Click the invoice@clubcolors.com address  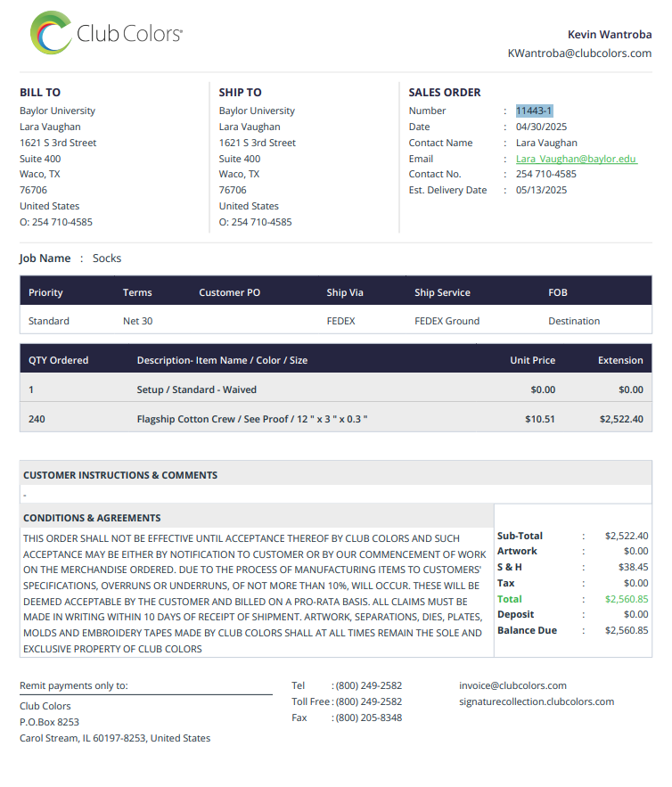point(512,685)
